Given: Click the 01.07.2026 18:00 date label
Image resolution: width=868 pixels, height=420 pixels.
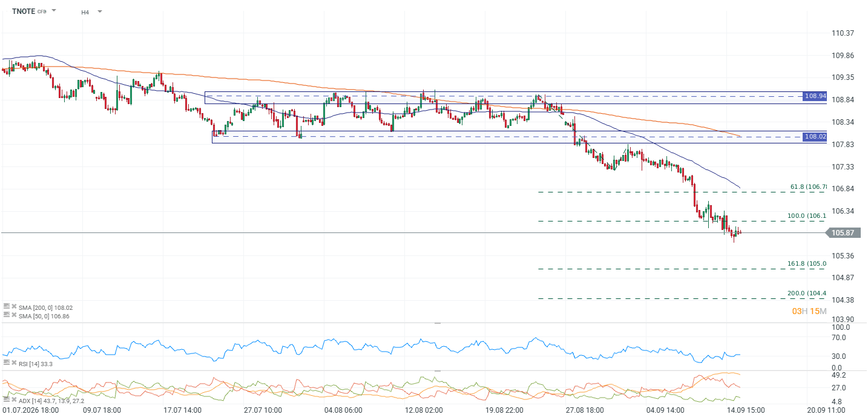Looking at the screenshot, I should click(x=31, y=410).
